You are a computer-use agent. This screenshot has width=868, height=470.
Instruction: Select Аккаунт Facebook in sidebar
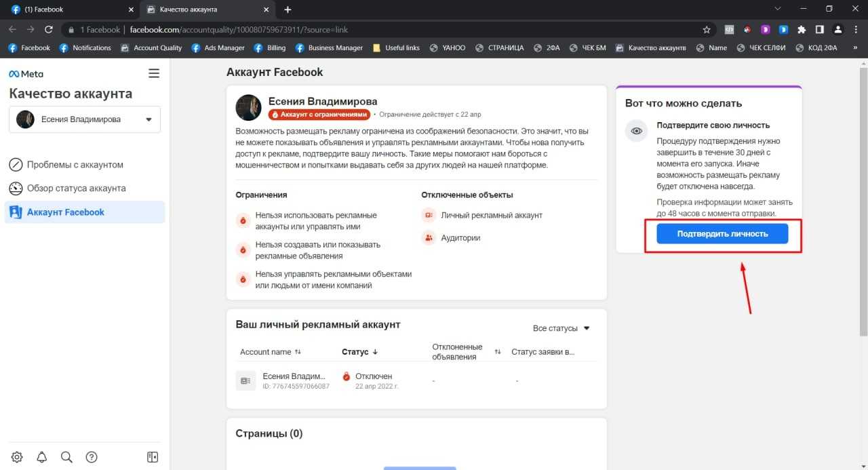[x=85, y=212]
